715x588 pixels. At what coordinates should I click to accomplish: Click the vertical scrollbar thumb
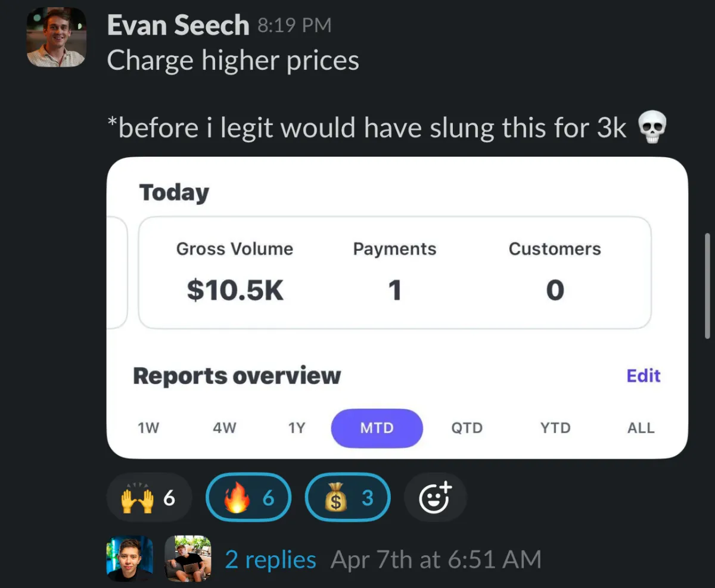click(708, 286)
